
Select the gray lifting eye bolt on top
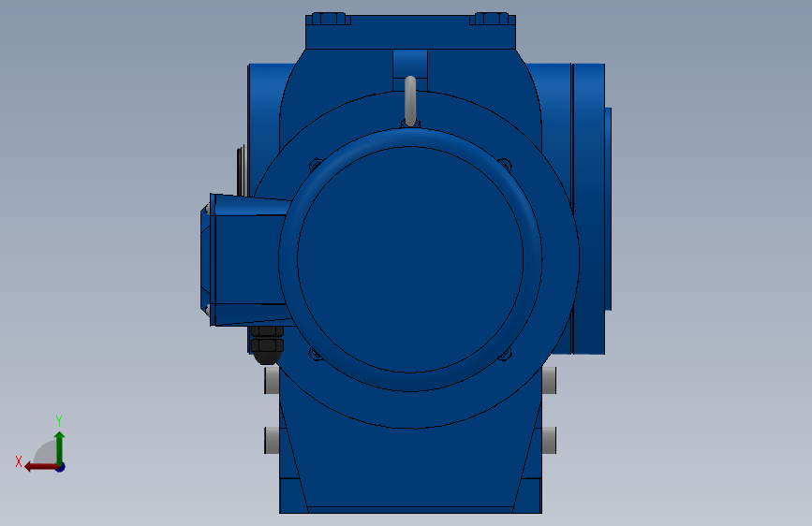coord(410,101)
